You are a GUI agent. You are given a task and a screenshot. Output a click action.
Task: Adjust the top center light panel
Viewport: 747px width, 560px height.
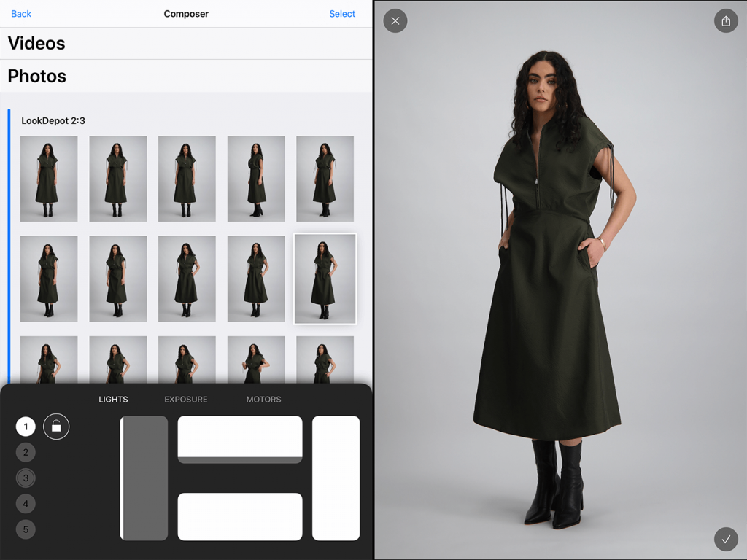point(240,440)
